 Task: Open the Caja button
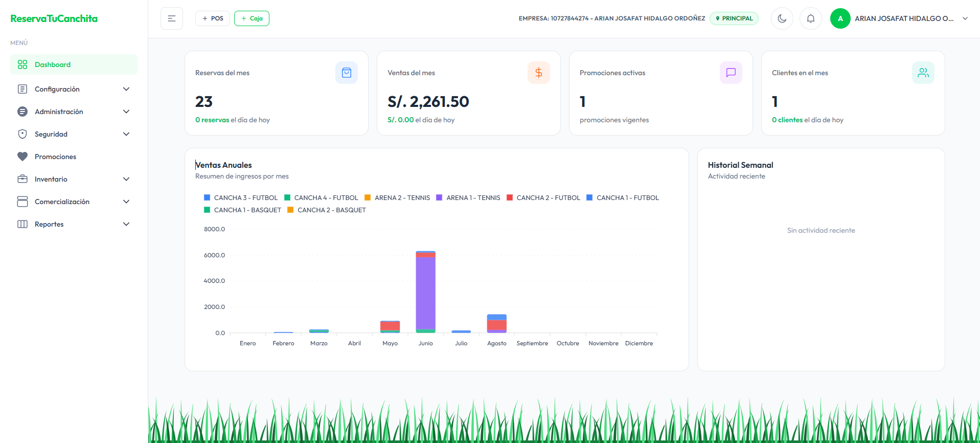pos(252,18)
